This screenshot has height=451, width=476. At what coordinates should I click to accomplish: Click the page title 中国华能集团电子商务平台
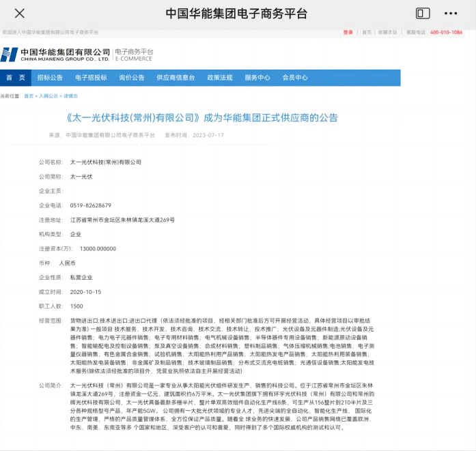click(236, 14)
